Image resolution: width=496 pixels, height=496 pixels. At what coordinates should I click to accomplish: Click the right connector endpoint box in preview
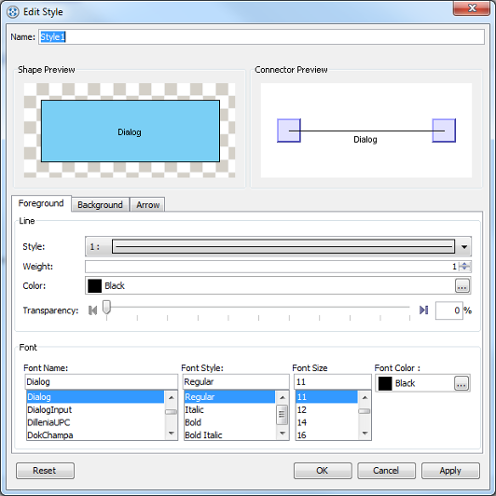tap(444, 131)
